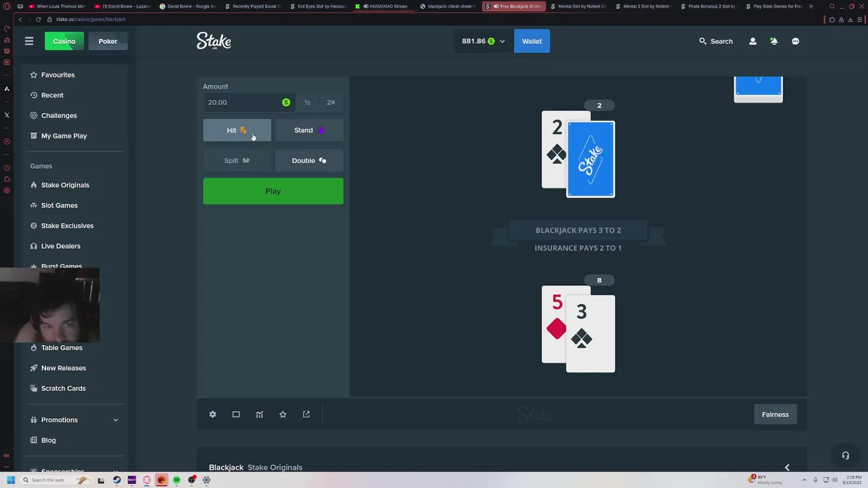Reload the page with the browser refresh icon

point(38,19)
